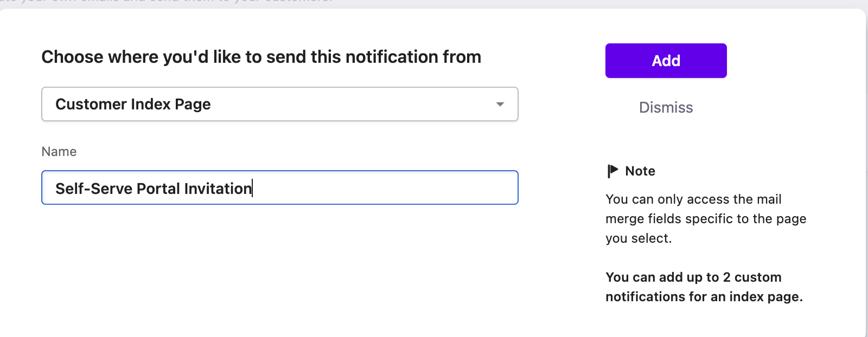The image size is (868, 337).
Task: Click the word 'Add' on the button
Action: click(x=666, y=61)
